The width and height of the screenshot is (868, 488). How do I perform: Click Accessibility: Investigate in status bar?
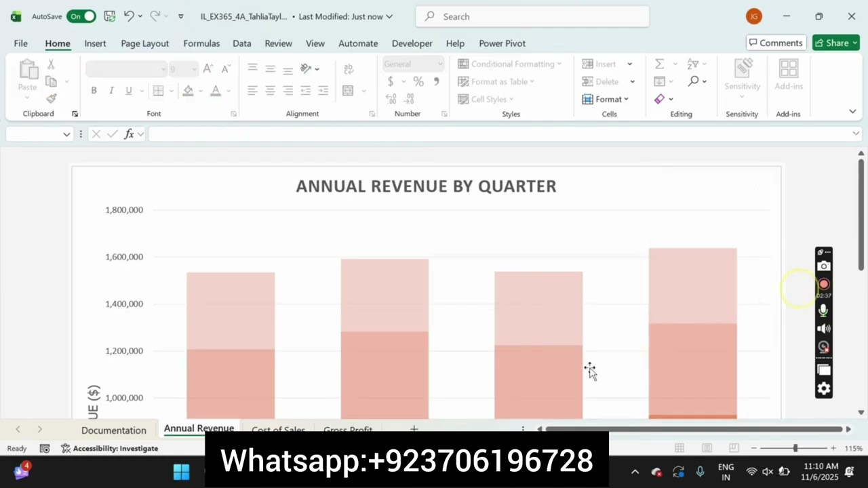point(109,448)
